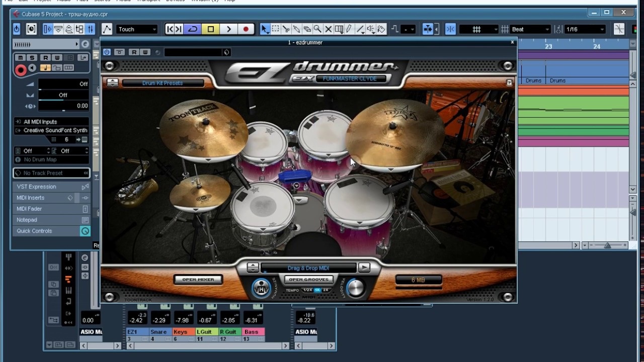
Task: Open the Touch automation mode dropdown
Action: pos(137,29)
